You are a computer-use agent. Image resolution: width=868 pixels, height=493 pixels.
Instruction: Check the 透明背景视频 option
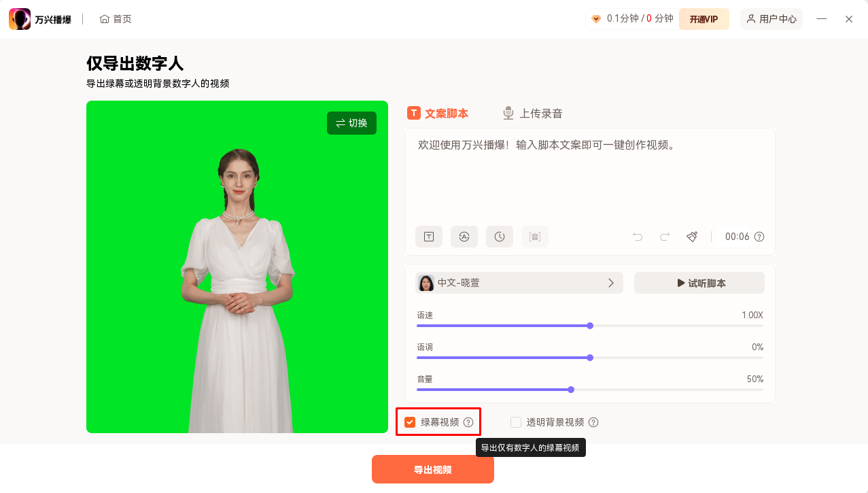click(x=515, y=422)
